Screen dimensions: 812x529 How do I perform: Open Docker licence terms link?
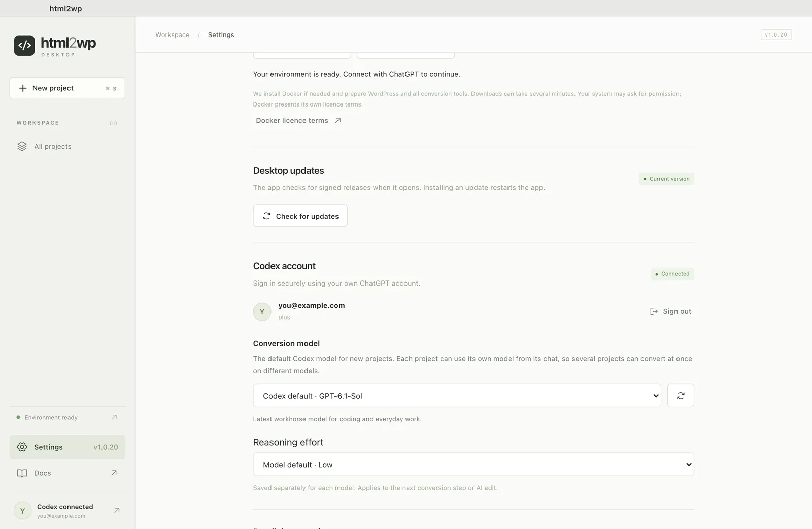click(x=298, y=120)
